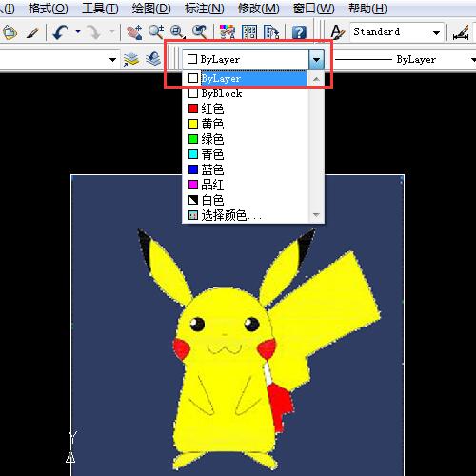
Task: Open the 窗口(W) menu
Action: 313,9
